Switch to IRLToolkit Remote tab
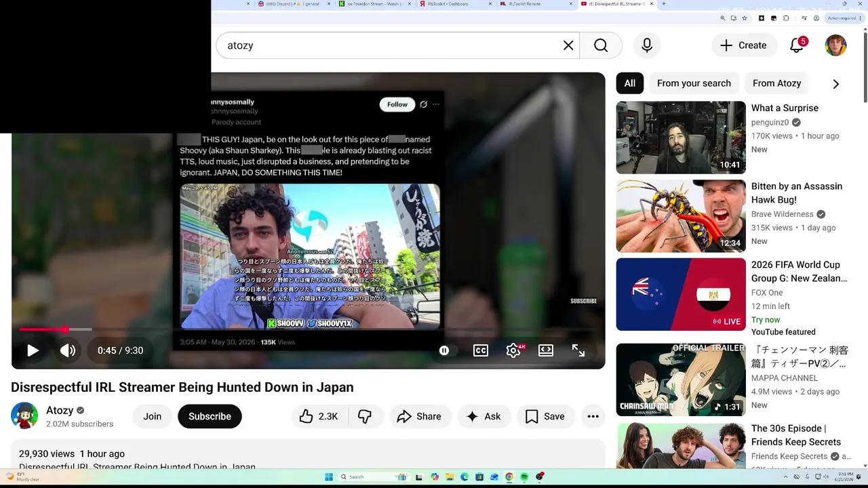 (x=536, y=4)
